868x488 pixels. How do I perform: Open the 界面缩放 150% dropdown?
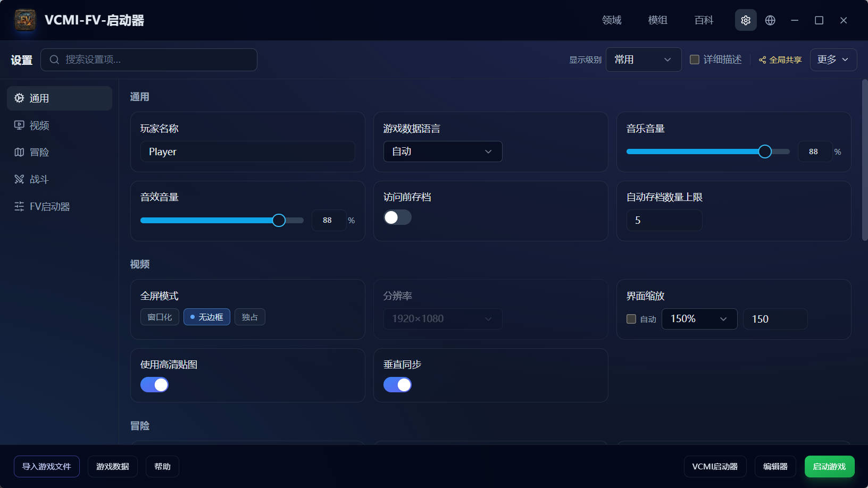[699, 319]
